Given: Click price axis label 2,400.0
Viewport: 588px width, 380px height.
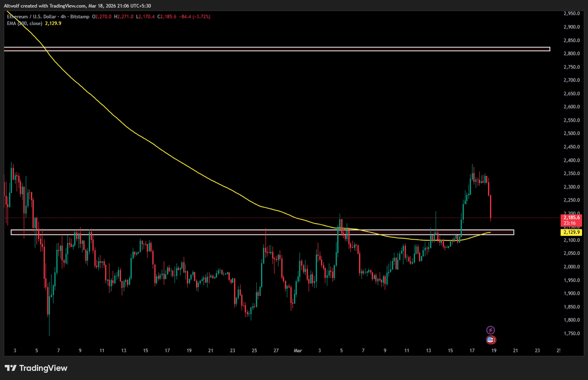Looking at the screenshot, I should (571, 160).
